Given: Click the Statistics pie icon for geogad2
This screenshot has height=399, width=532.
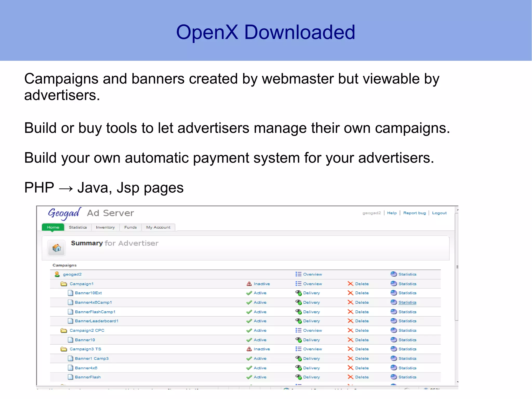Looking at the screenshot, I should [394, 274].
